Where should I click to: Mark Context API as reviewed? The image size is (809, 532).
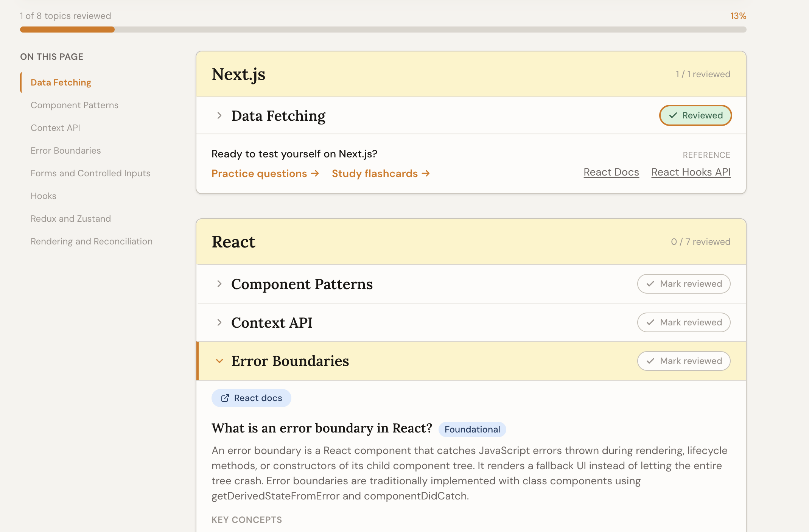[x=684, y=322]
